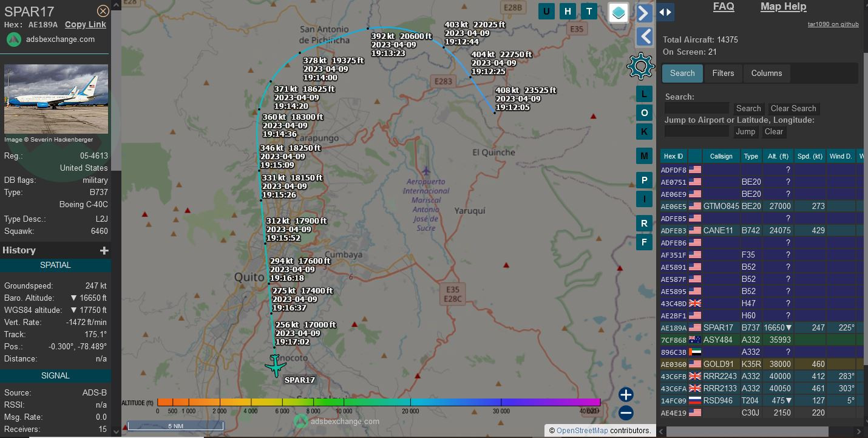This screenshot has height=438, width=868.
Task: Toggle the L labels map button
Action: [x=644, y=94]
